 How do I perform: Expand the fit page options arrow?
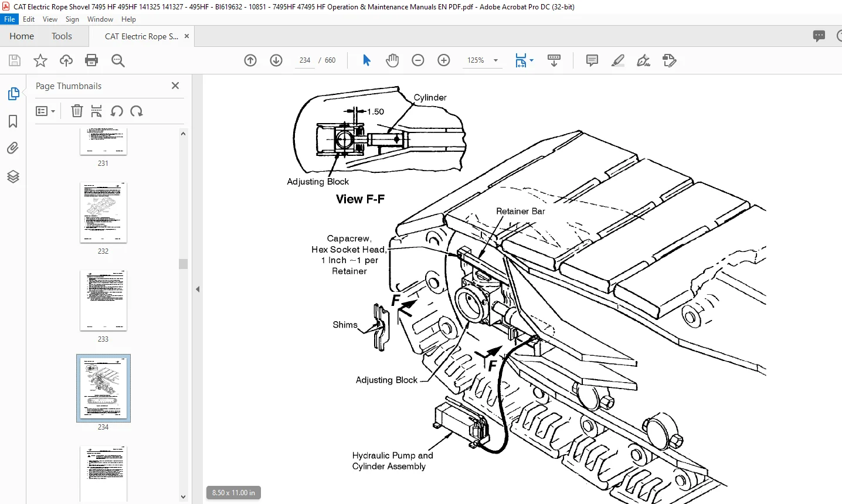[532, 60]
